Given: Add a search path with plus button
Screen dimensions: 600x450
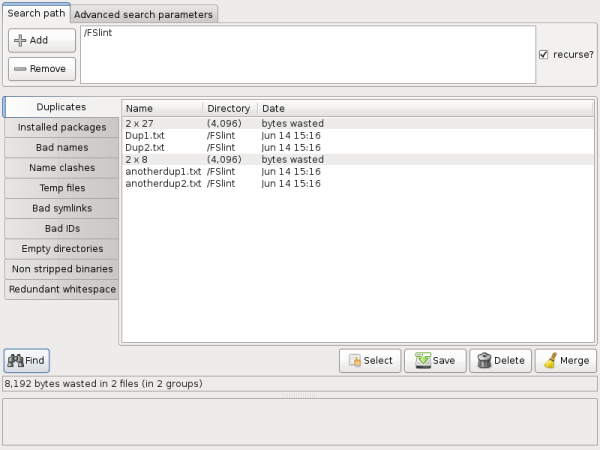Looking at the screenshot, I should [41, 40].
